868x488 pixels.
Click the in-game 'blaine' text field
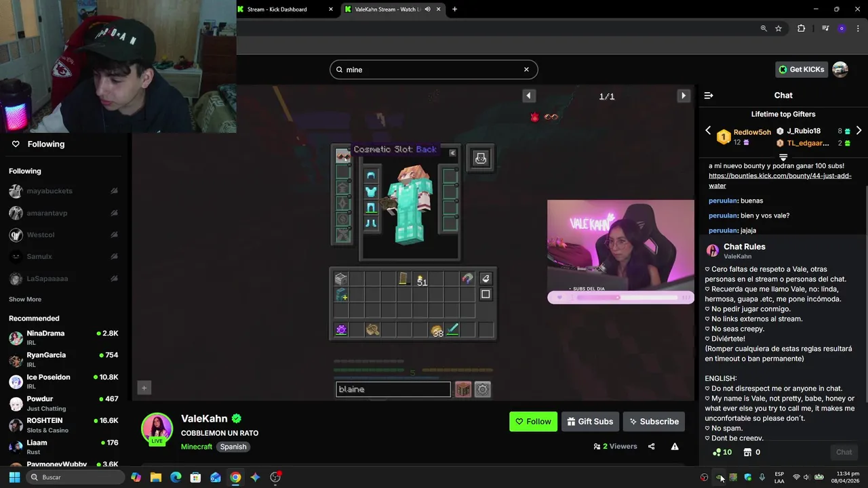393,389
